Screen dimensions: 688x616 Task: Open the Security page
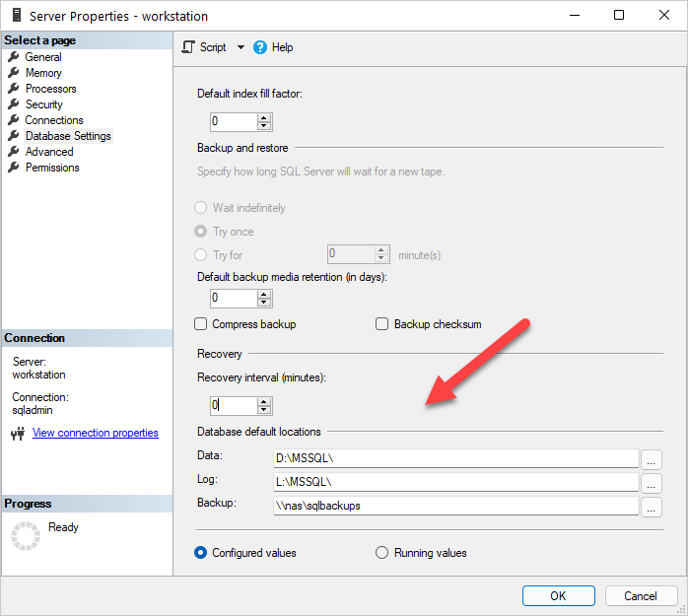(44, 104)
